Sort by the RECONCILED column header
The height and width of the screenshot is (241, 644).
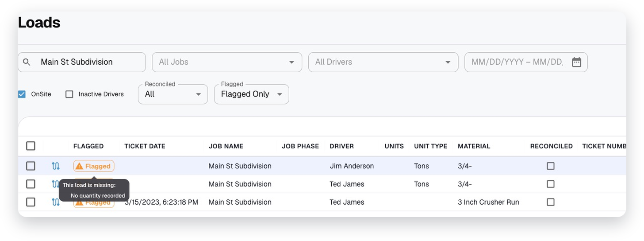[552, 146]
